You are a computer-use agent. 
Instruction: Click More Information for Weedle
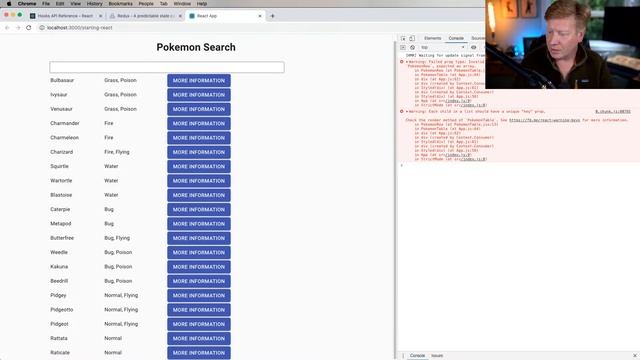(x=199, y=252)
